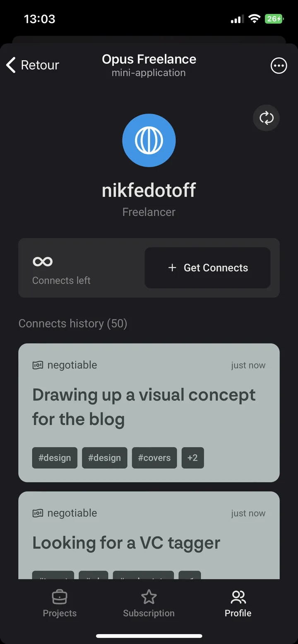298x644 pixels.
Task: Tap the back chevron icon beside Retour
Action: [x=10, y=65]
